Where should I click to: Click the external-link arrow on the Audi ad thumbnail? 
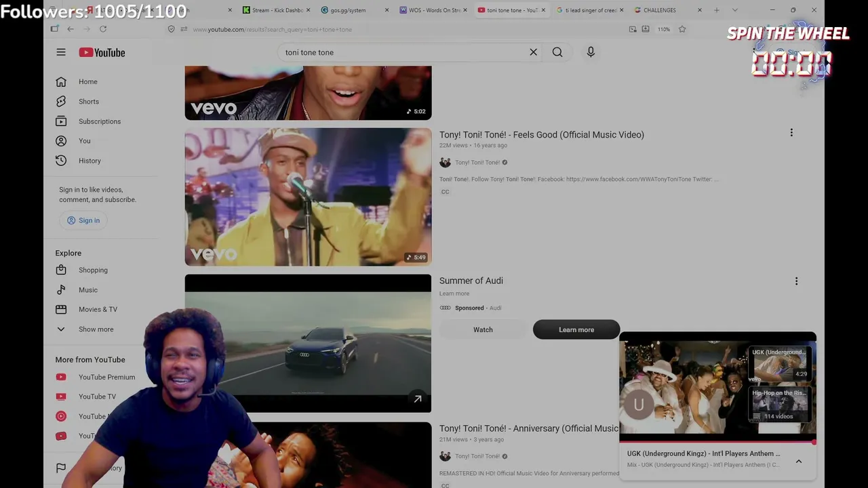[x=418, y=399]
